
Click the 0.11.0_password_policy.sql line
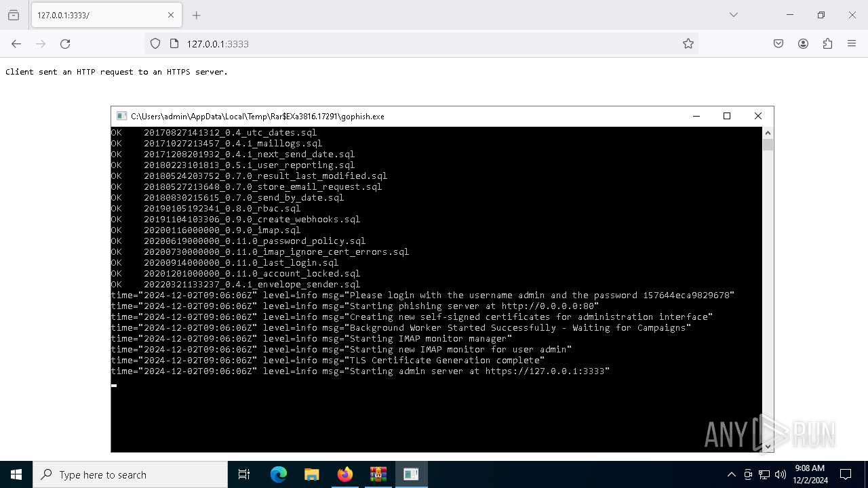coord(238,241)
